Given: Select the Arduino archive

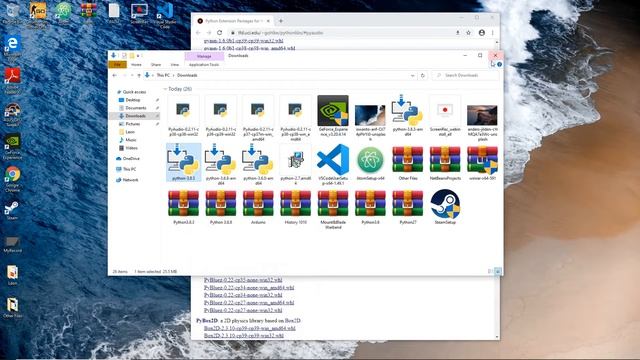Looking at the screenshot, I should (258, 207).
